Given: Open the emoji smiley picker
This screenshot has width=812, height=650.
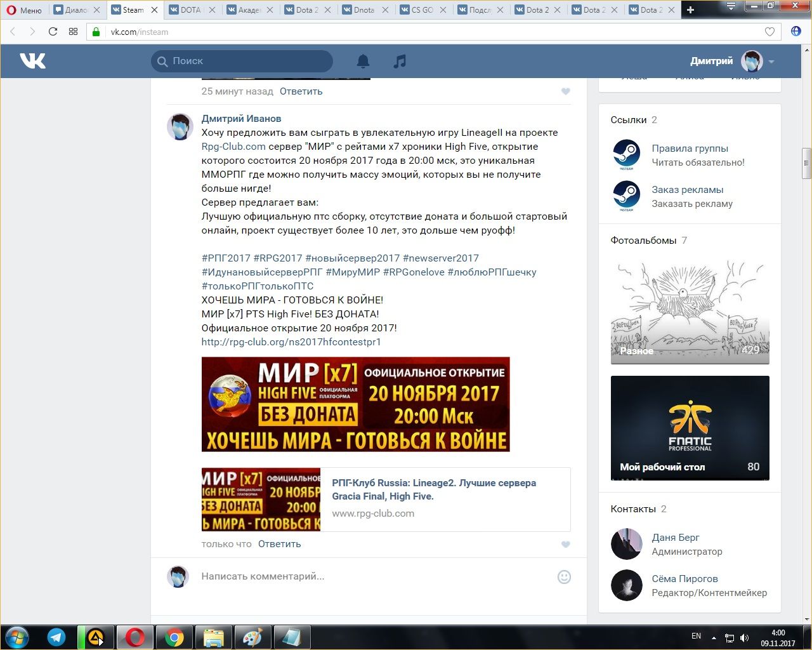Looking at the screenshot, I should point(564,577).
